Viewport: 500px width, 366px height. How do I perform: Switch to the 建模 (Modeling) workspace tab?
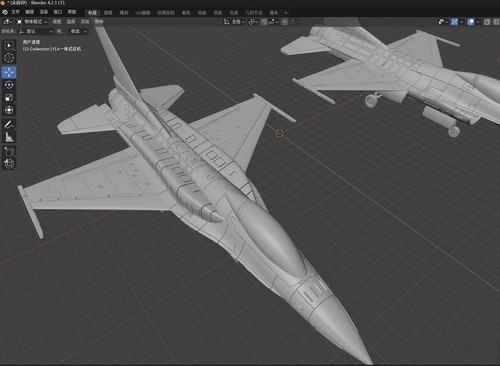click(x=108, y=13)
